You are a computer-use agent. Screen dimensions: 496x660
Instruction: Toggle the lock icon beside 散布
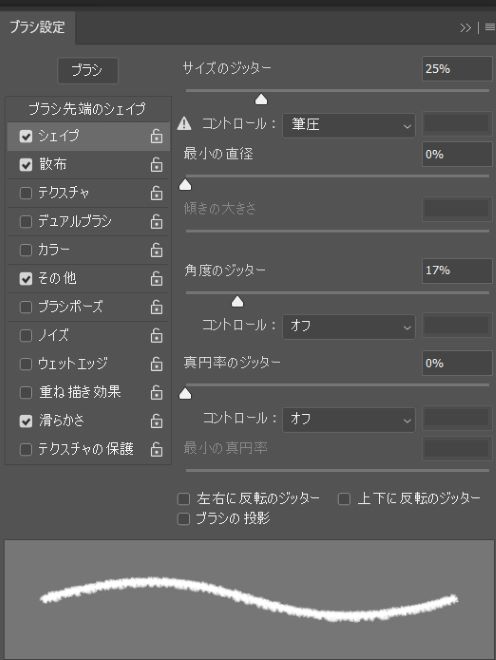[x=156, y=165]
